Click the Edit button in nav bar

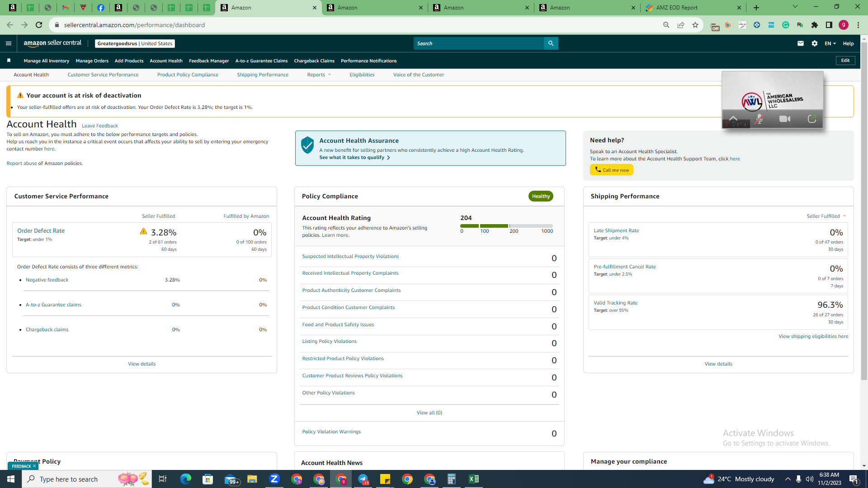845,61
